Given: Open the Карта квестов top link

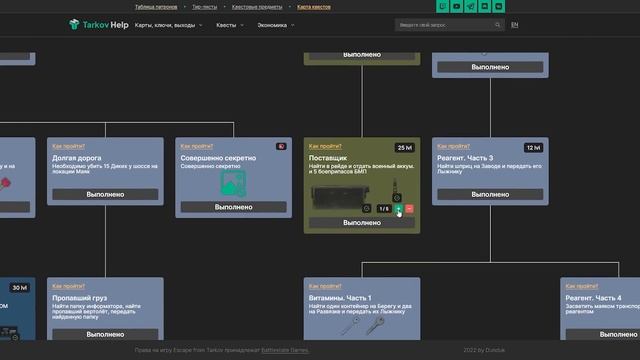Looking at the screenshot, I should click(313, 7).
